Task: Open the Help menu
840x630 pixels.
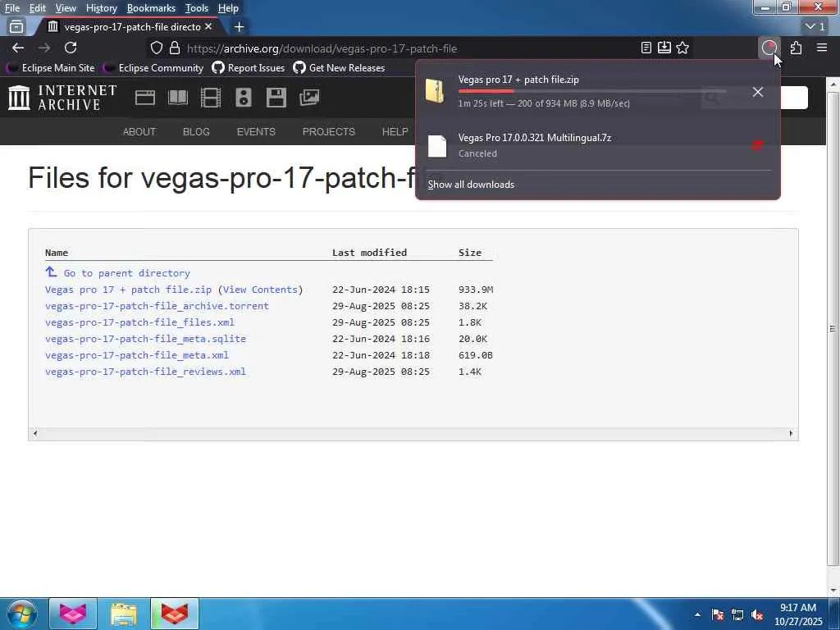Action: (228, 8)
